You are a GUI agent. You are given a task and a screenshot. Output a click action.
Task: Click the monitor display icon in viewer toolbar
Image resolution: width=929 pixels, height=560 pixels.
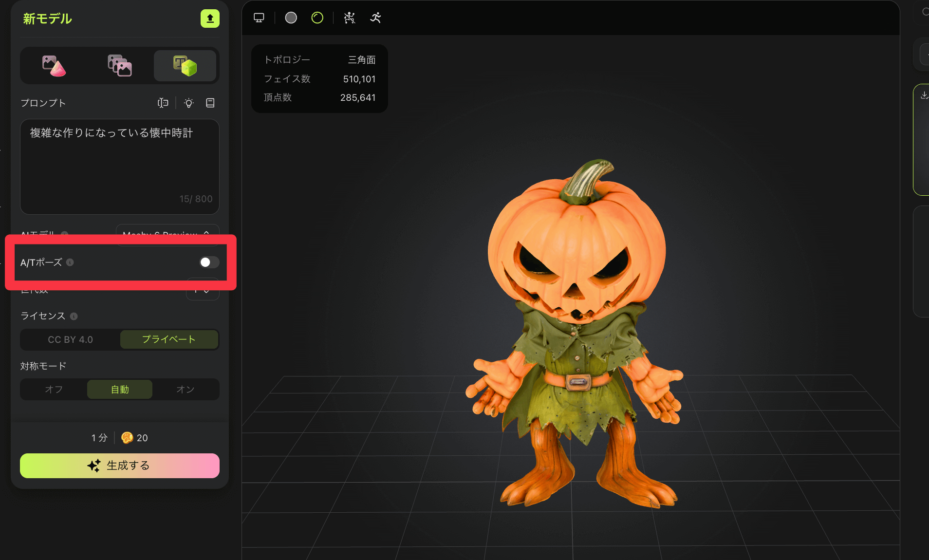[x=259, y=18]
